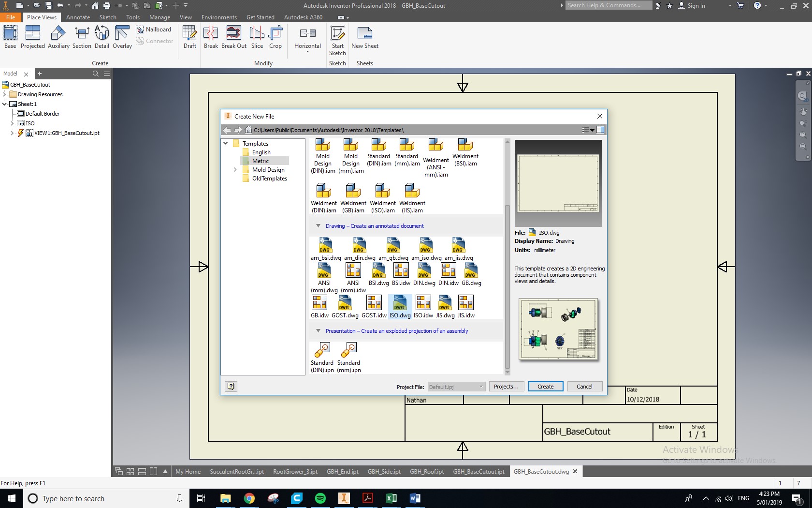This screenshot has width=812, height=508.
Task: Select Default Border in the browser
Action: (39, 114)
